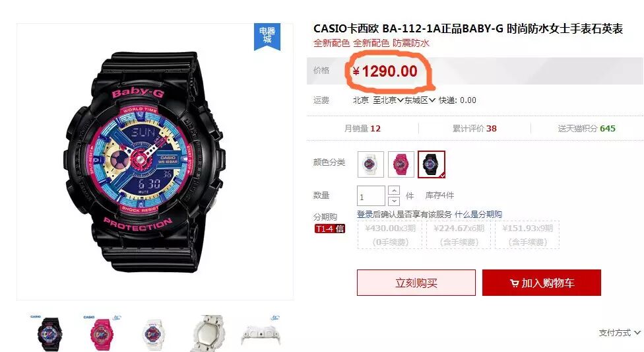This screenshot has height=352, width=644.
Task: Choose the white color option swatch
Action: tap(370, 164)
